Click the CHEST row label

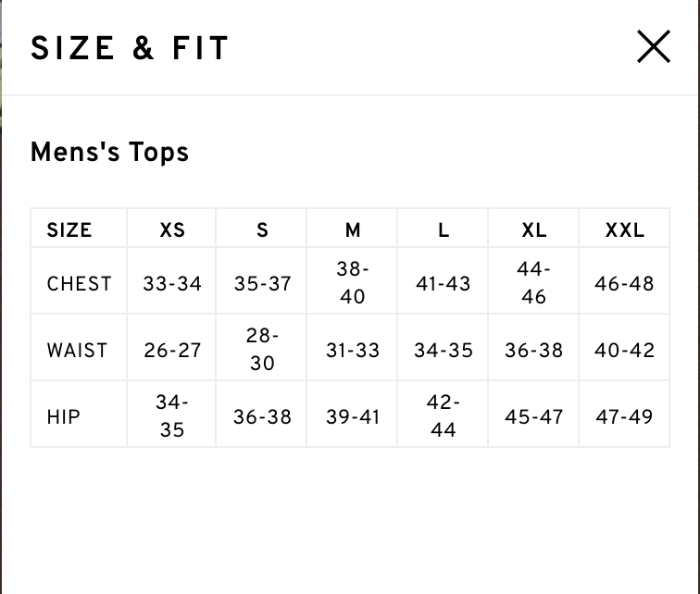pos(79,284)
